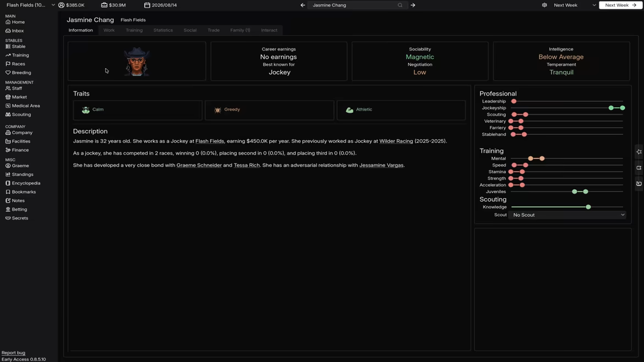
Task: Switch to the Training tab
Action: point(134,30)
